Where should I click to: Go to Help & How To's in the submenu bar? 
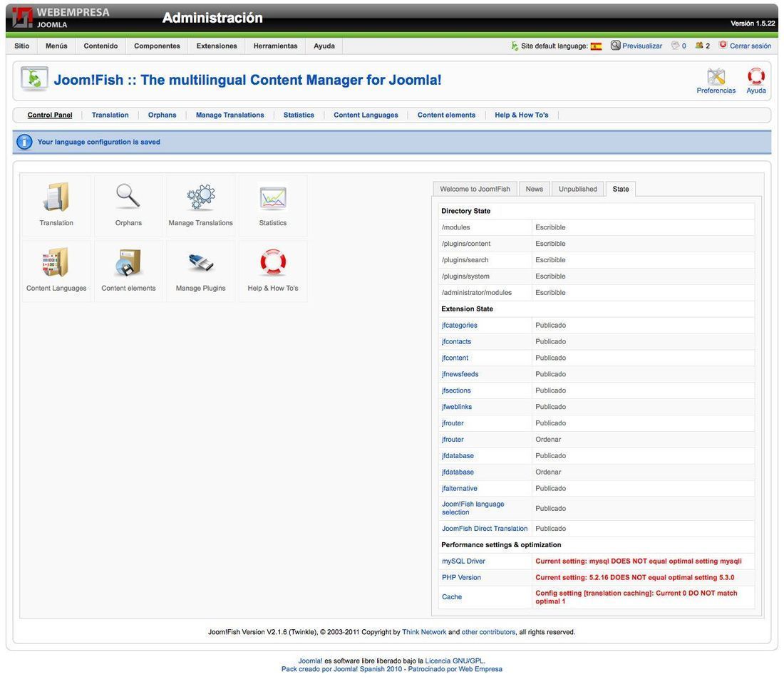[x=522, y=115]
